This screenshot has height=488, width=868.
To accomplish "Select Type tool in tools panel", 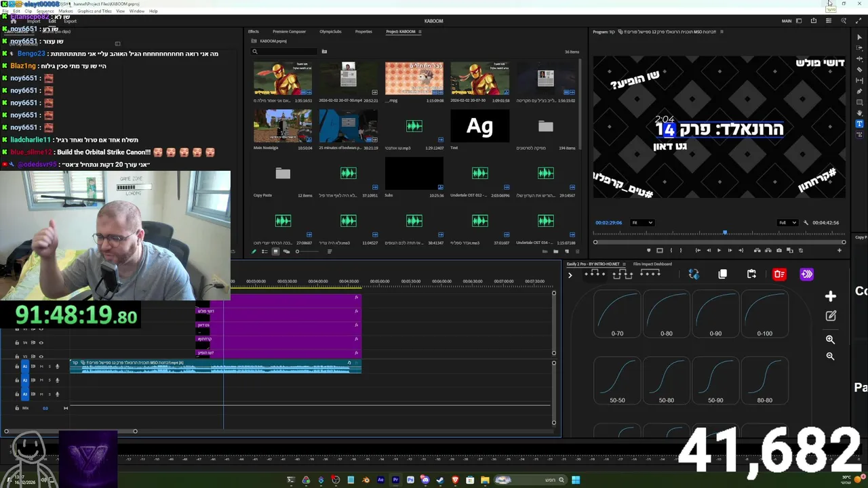I will click(860, 124).
